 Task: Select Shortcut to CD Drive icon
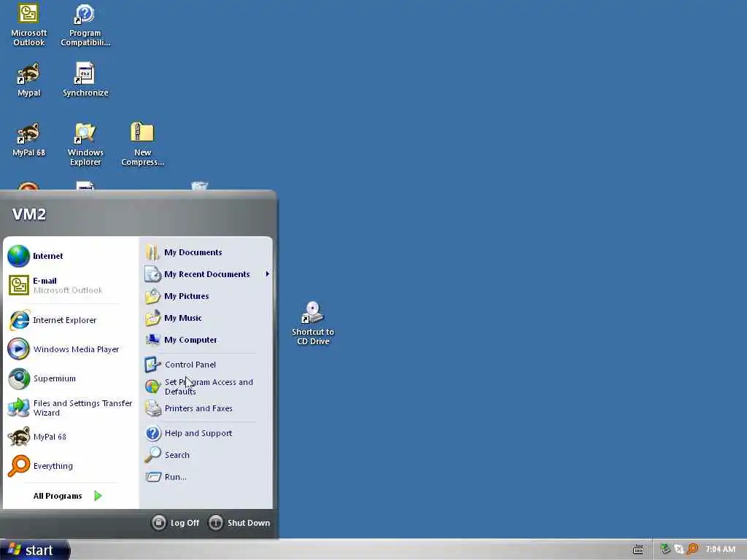(313, 323)
